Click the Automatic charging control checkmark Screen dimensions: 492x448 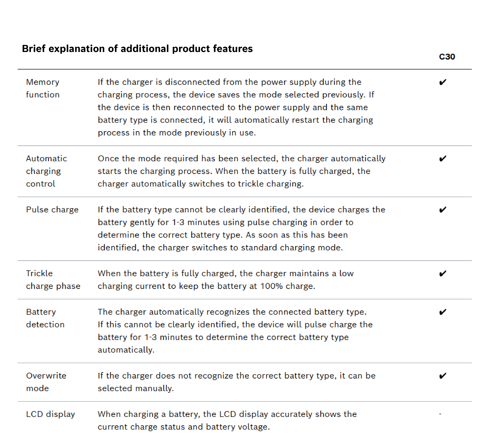[x=442, y=159]
